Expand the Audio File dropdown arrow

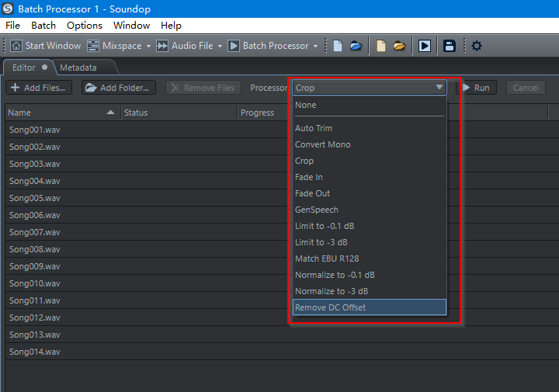[x=220, y=46]
